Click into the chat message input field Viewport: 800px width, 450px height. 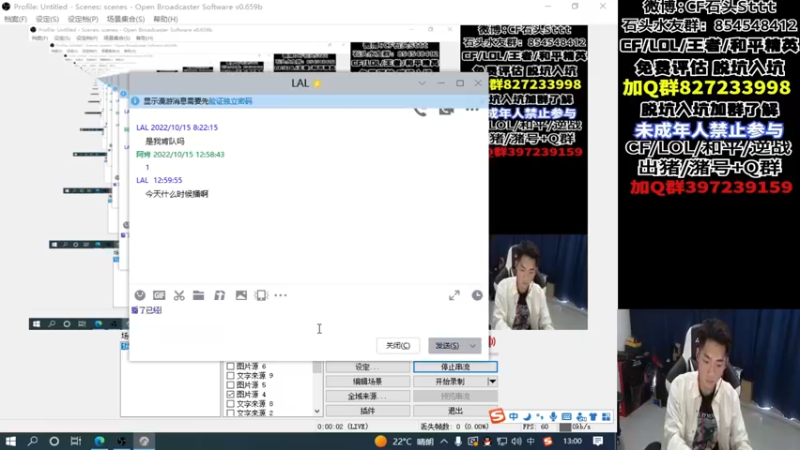click(x=308, y=319)
